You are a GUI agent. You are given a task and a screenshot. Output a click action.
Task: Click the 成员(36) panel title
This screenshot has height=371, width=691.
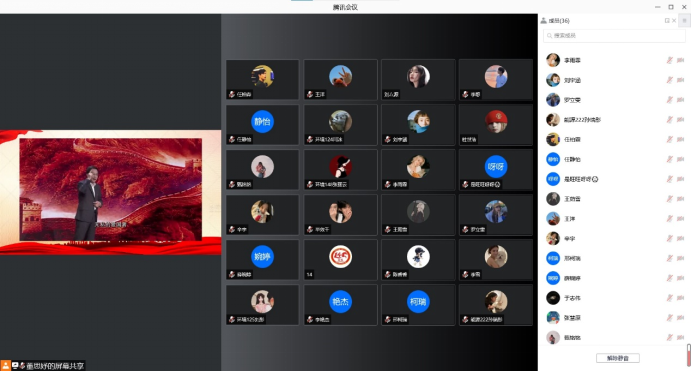point(559,21)
